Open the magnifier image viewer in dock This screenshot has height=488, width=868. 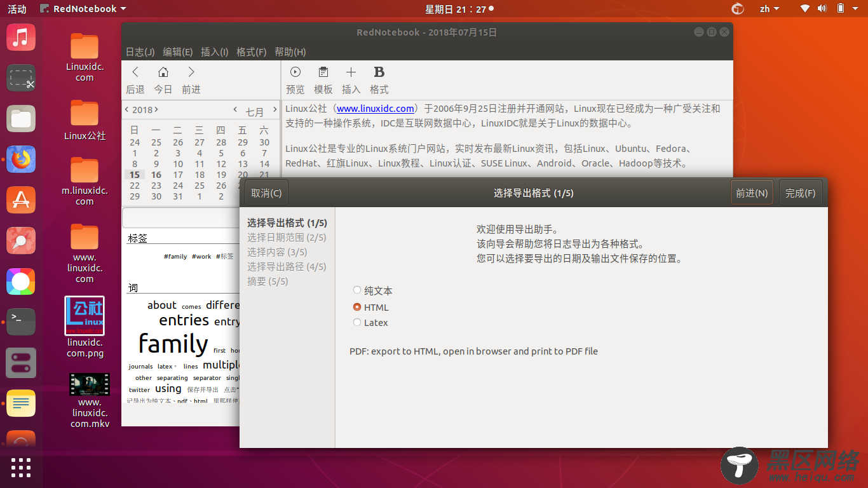click(x=21, y=240)
